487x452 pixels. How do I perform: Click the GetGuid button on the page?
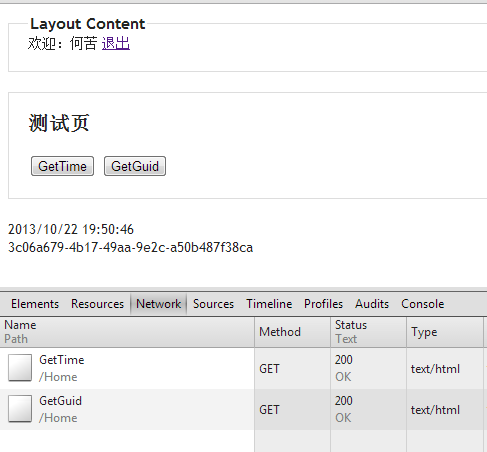[x=135, y=166]
